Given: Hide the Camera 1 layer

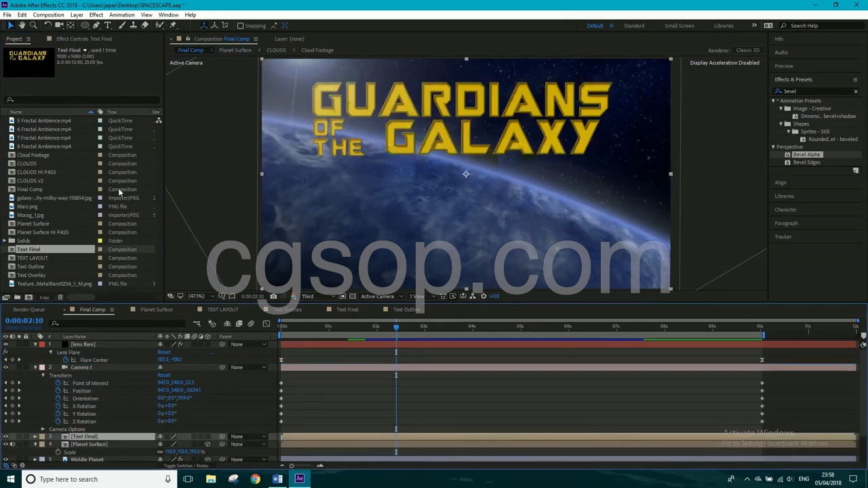Looking at the screenshot, I should click(x=5, y=367).
